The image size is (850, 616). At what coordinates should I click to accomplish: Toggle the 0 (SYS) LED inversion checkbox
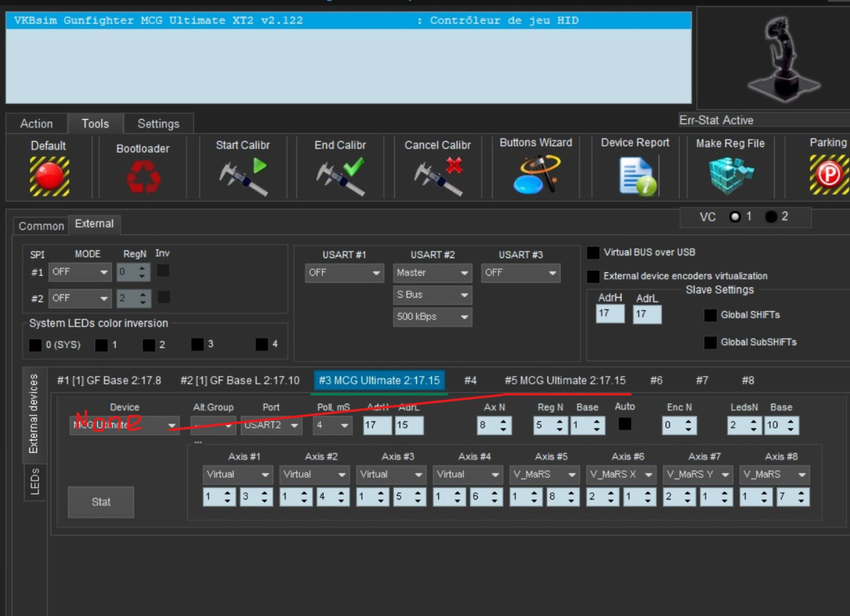click(x=36, y=345)
